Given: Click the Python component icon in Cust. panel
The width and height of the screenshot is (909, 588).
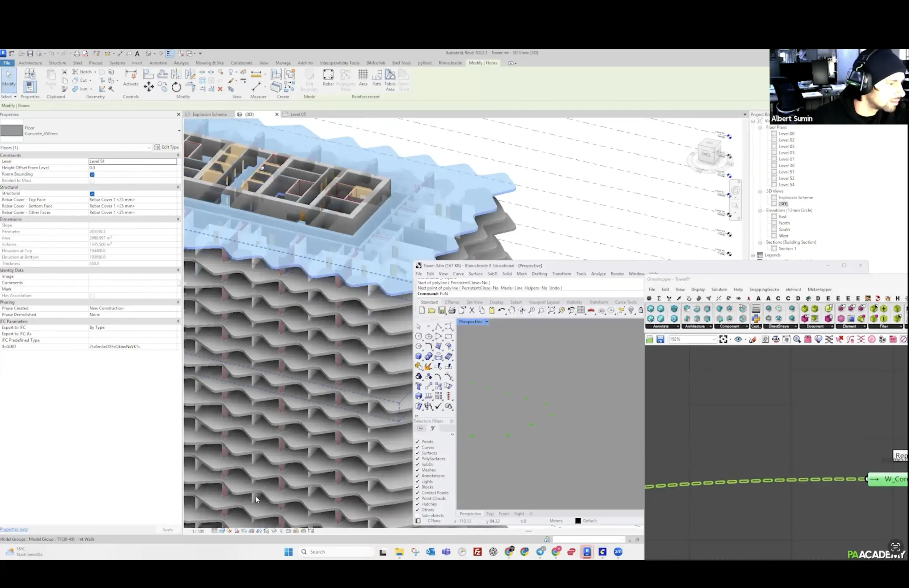Looking at the screenshot, I should coord(756,318).
